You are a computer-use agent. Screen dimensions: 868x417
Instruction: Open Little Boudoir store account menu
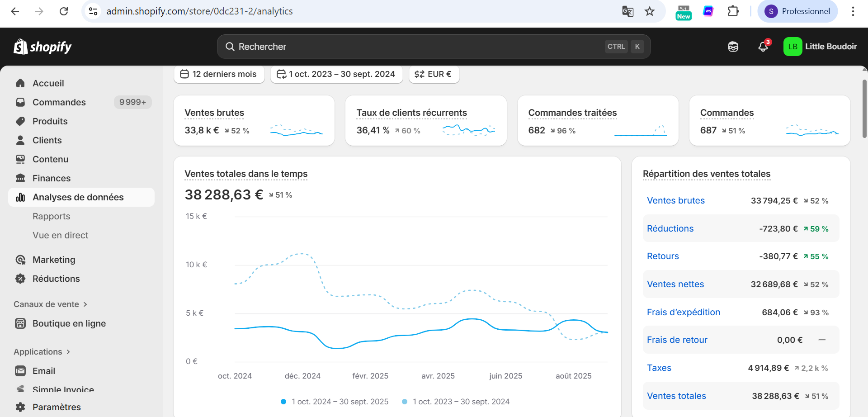pyautogui.click(x=820, y=47)
